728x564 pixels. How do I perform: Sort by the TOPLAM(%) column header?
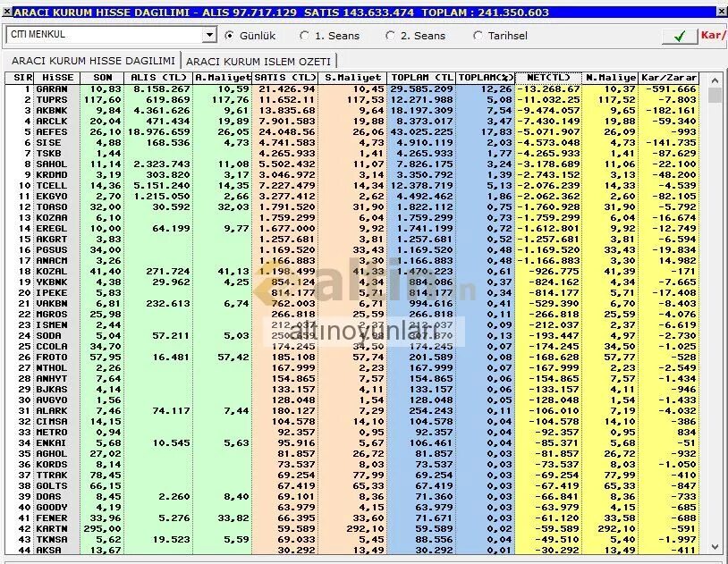[486, 78]
